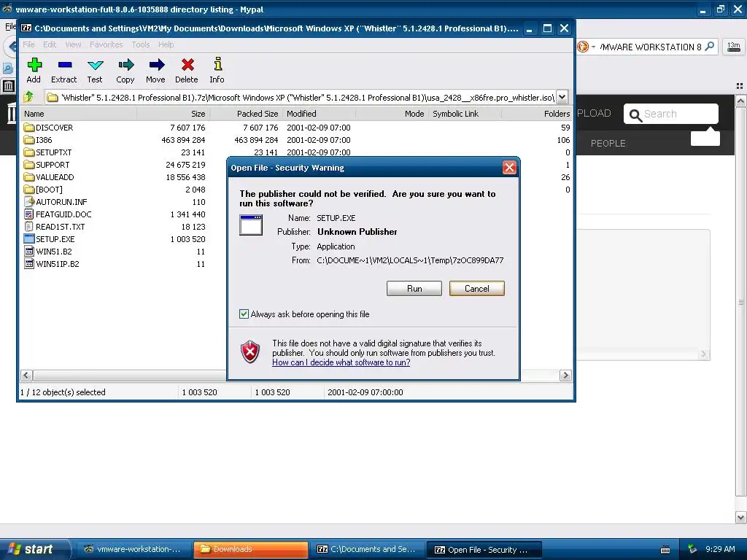Switch to C:\Documents and Se... taskbar button

click(366, 549)
